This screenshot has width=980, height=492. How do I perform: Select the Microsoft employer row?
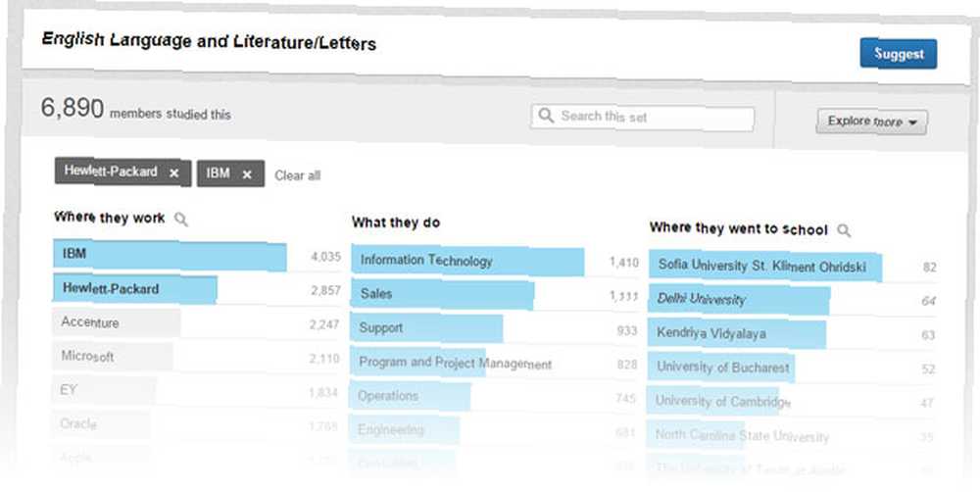point(197,357)
